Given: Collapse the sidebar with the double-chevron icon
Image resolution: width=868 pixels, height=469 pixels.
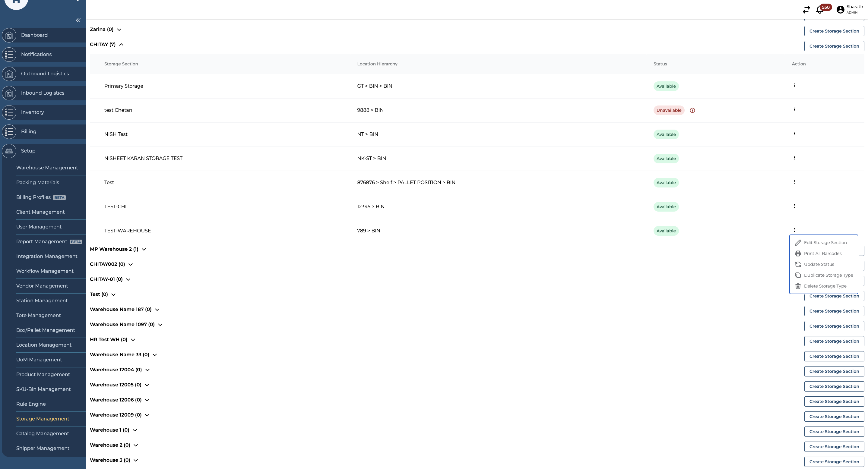Looking at the screenshot, I should [x=78, y=20].
